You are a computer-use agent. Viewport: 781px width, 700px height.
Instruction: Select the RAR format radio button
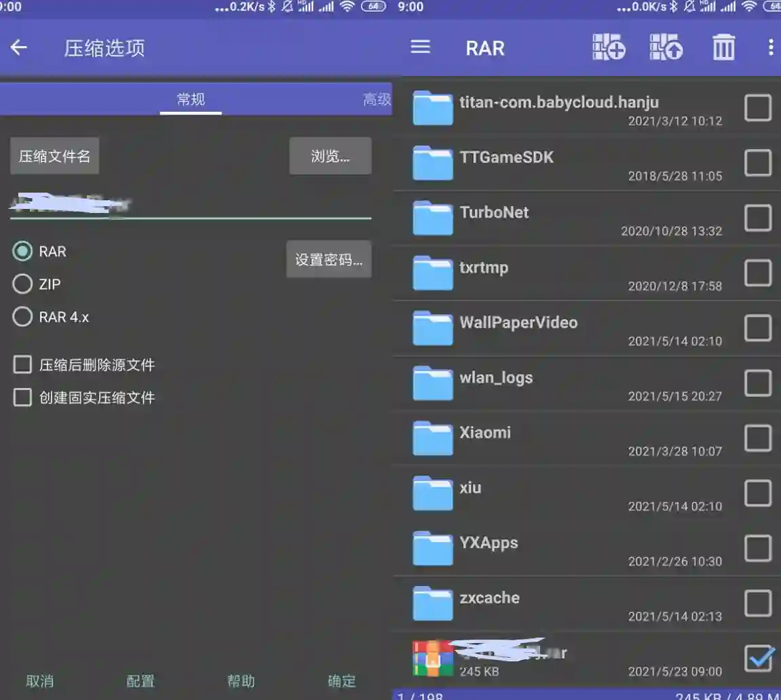click(22, 252)
